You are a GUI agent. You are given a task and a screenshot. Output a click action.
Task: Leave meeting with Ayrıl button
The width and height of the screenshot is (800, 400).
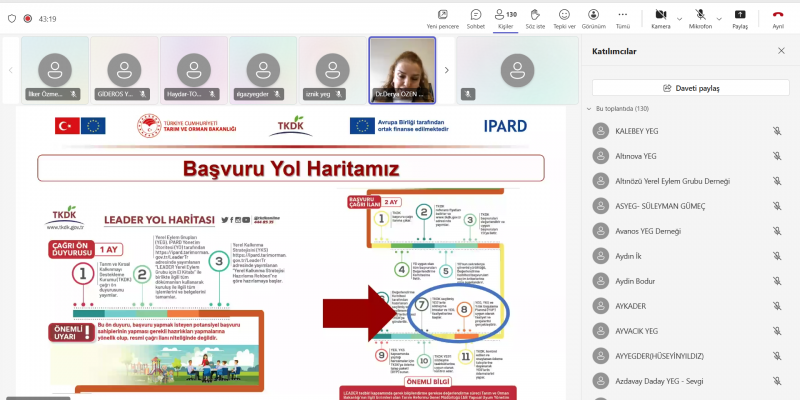point(778,19)
